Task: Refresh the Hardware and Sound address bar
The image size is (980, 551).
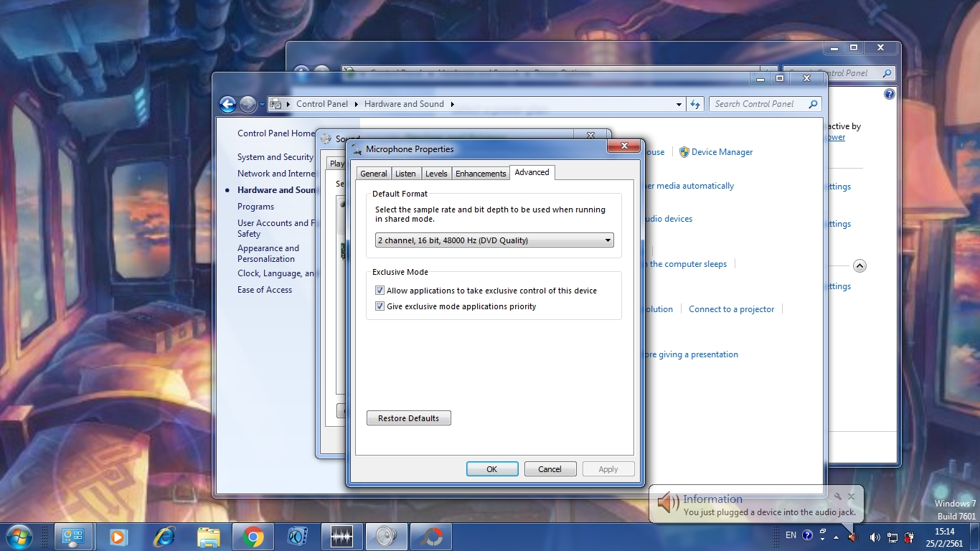Action: pyautogui.click(x=694, y=104)
